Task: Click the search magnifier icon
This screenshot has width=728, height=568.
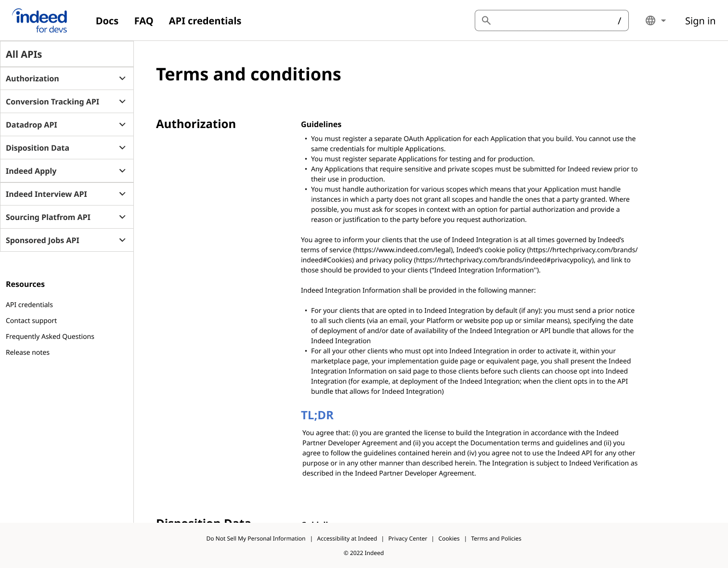Action: point(486,20)
